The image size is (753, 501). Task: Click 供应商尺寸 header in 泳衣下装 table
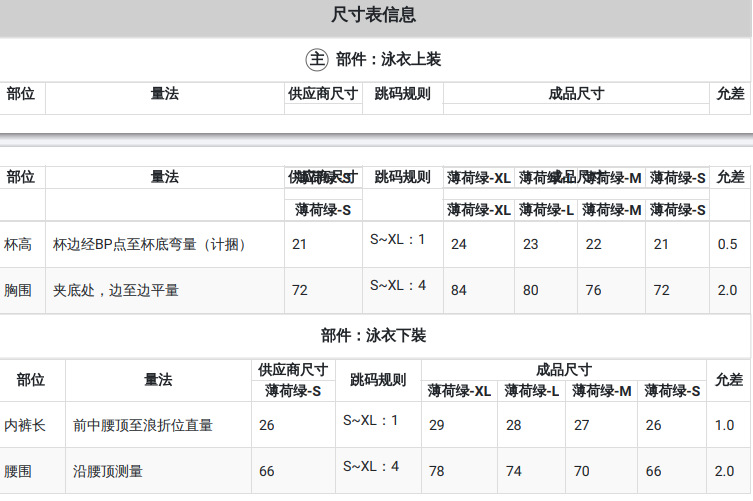pos(293,370)
